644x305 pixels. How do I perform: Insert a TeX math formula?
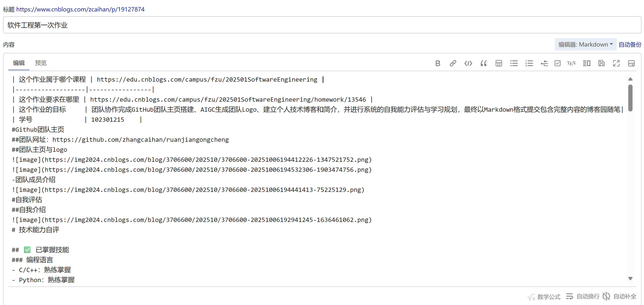point(571,63)
